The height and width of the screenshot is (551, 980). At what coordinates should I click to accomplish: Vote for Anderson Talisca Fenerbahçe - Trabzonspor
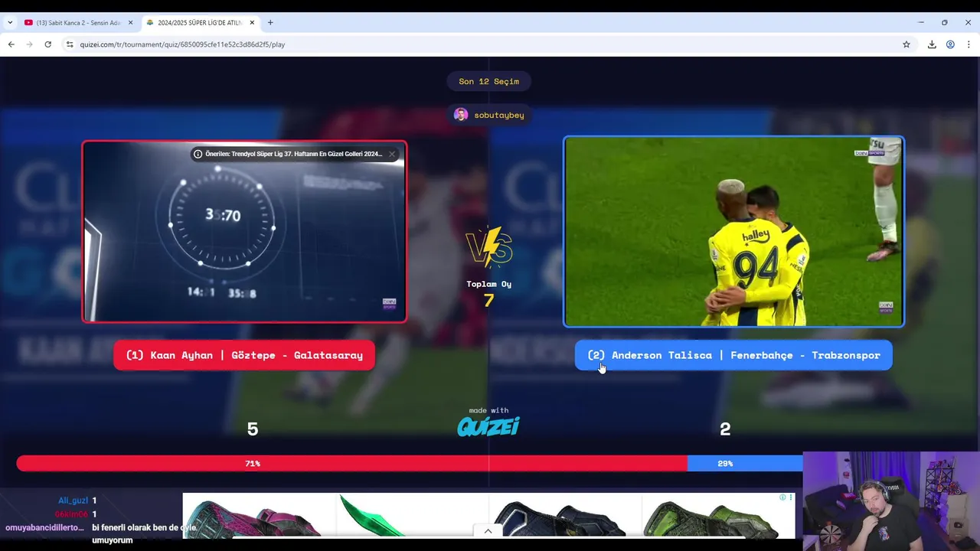click(733, 355)
